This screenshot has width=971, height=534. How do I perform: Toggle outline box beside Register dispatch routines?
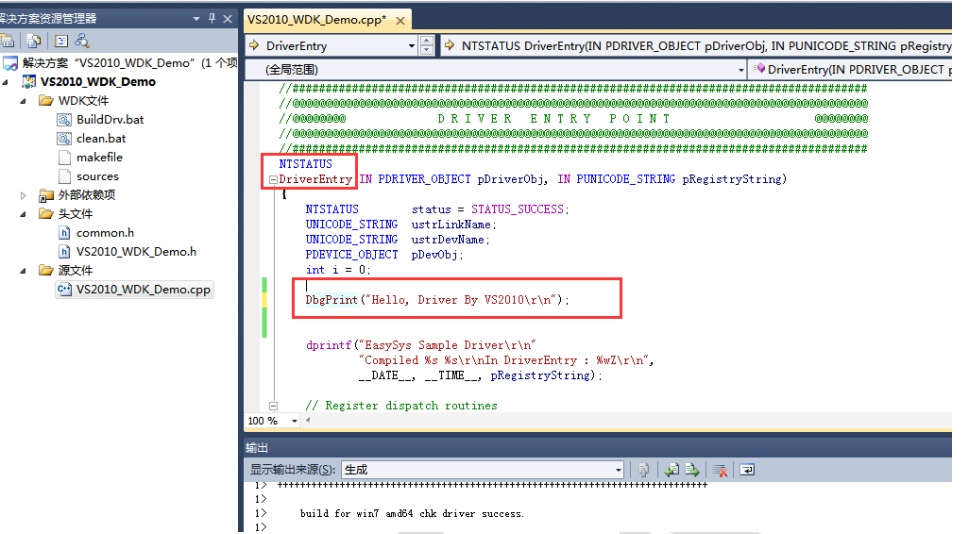pos(273,406)
